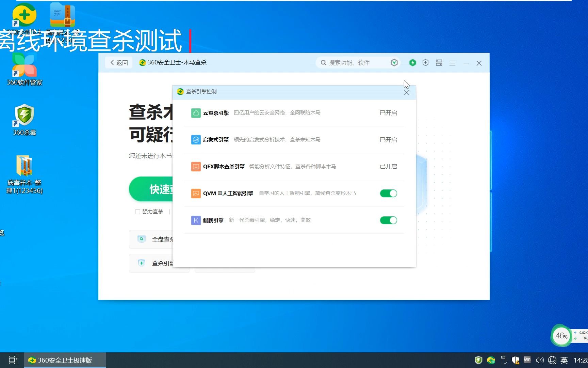Turn off the 鲲鹏引擎 switch

click(388, 220)
